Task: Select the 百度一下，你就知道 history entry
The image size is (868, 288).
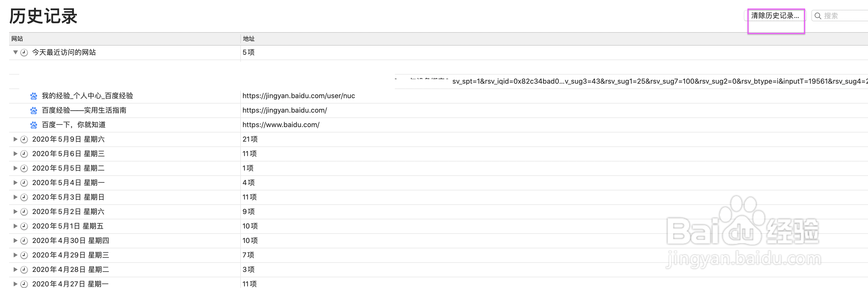Action: coord(73,125)
